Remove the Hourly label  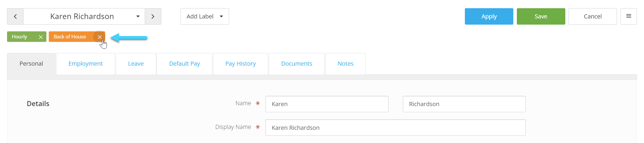click(41, 37)
